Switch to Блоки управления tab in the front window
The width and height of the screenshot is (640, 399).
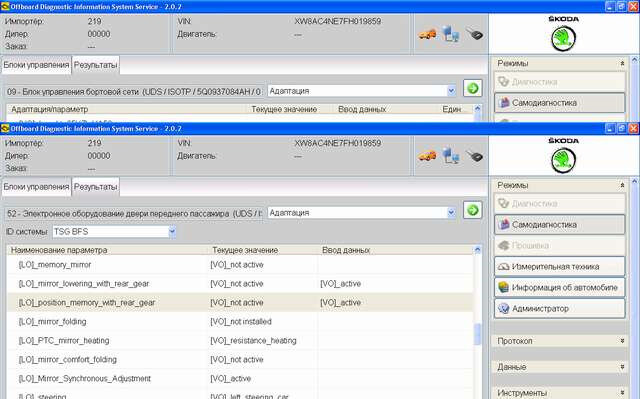coord(36,187)
